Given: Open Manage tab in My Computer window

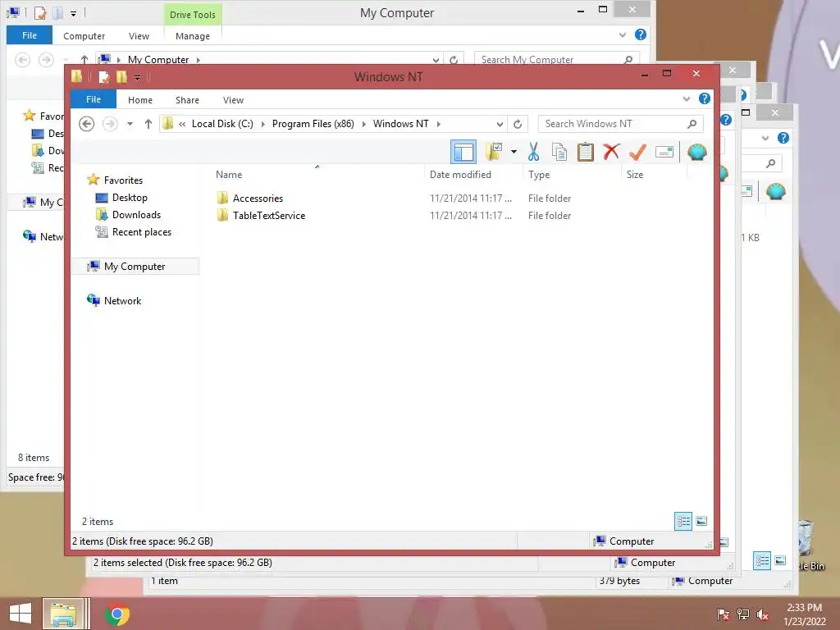Looking at the screenshot, I should 192,36.
